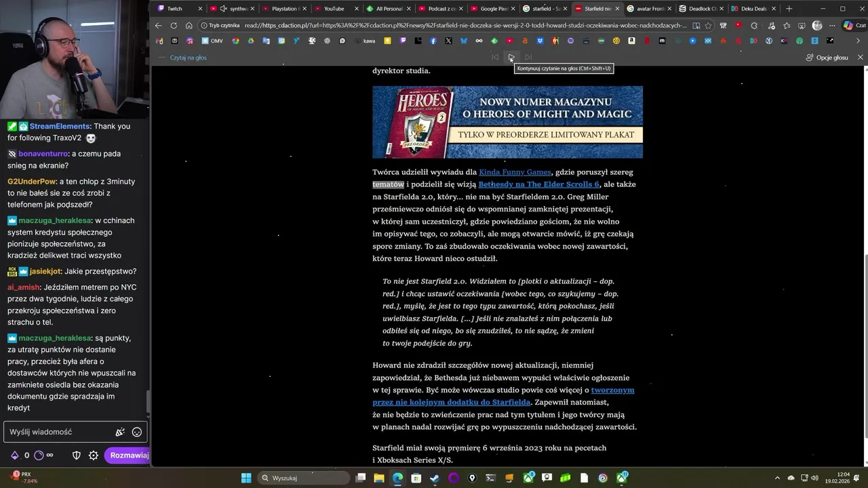Viewport: 868px width, 488px height.
Task: Switch to the Google Pixel tab
Action: 493,9
